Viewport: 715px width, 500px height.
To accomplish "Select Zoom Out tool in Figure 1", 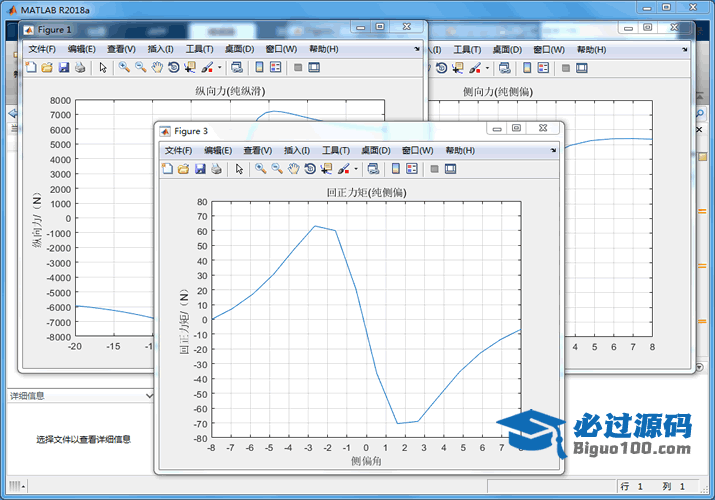I will pos(140,68).
